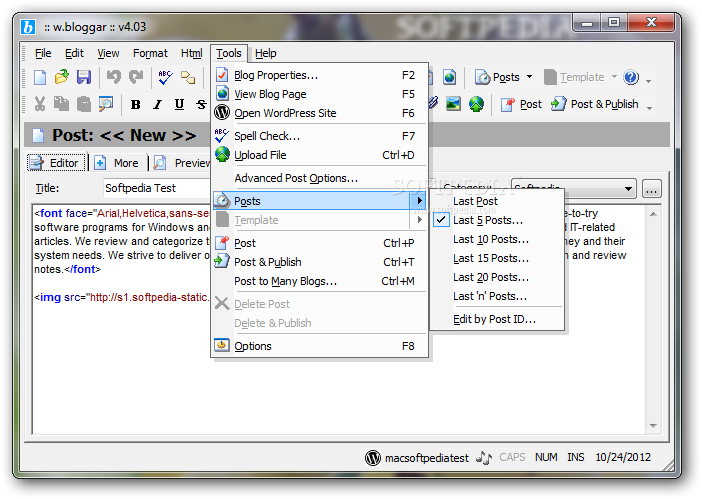
Task: Open the View menu
Action: click(108, 53)
